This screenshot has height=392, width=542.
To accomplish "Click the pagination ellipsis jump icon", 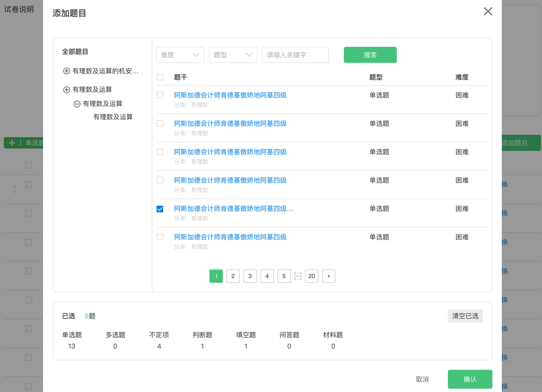I will (x=298, y=276).
